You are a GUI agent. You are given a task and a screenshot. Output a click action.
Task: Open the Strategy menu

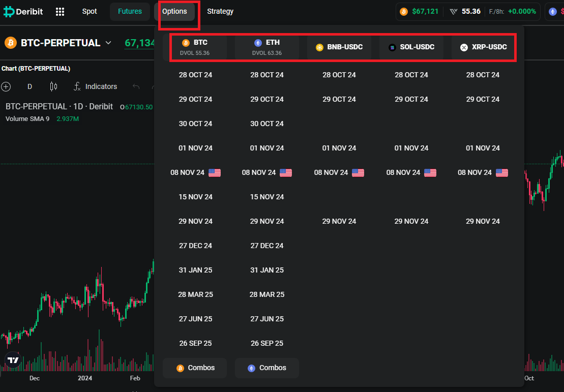(220, 12)
